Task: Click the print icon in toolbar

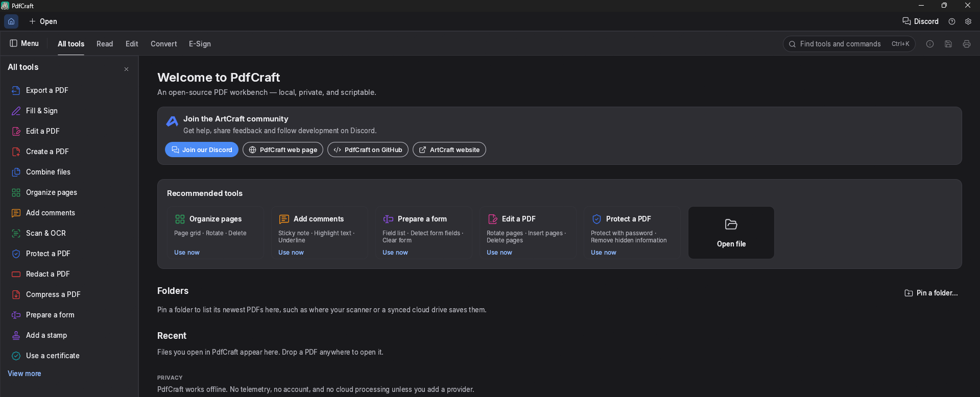Action: (x=967, y=44)
